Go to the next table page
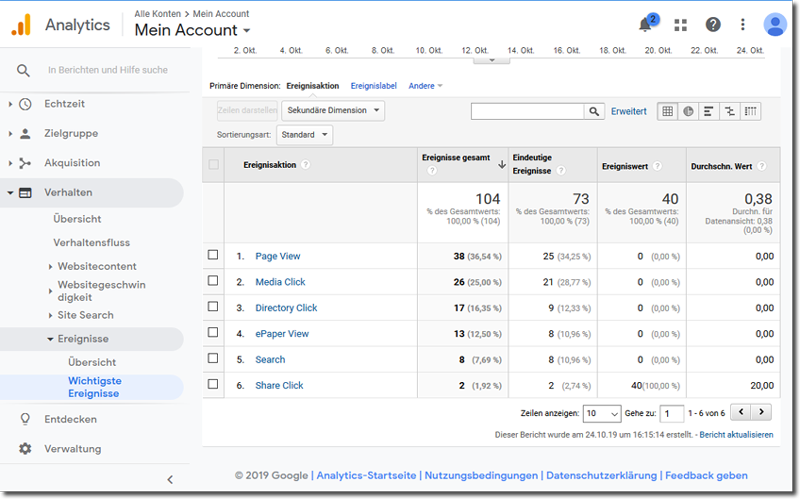 [761, 412]
